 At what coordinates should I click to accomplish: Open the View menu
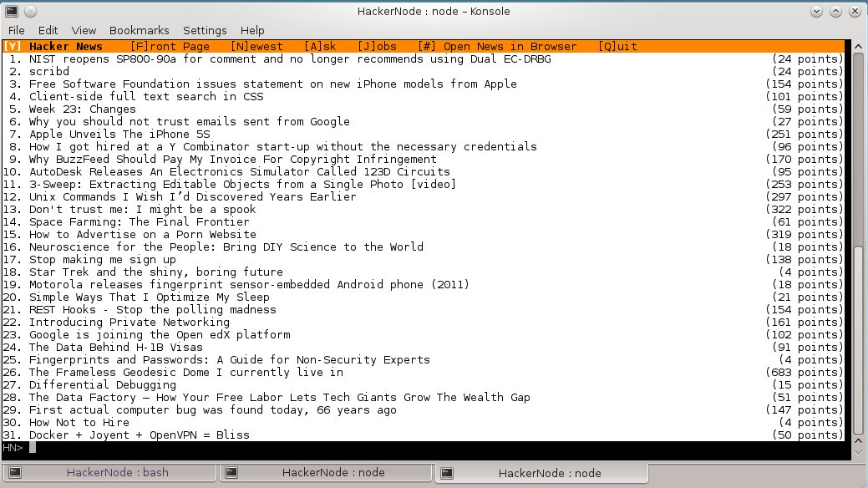coord(84,30)
